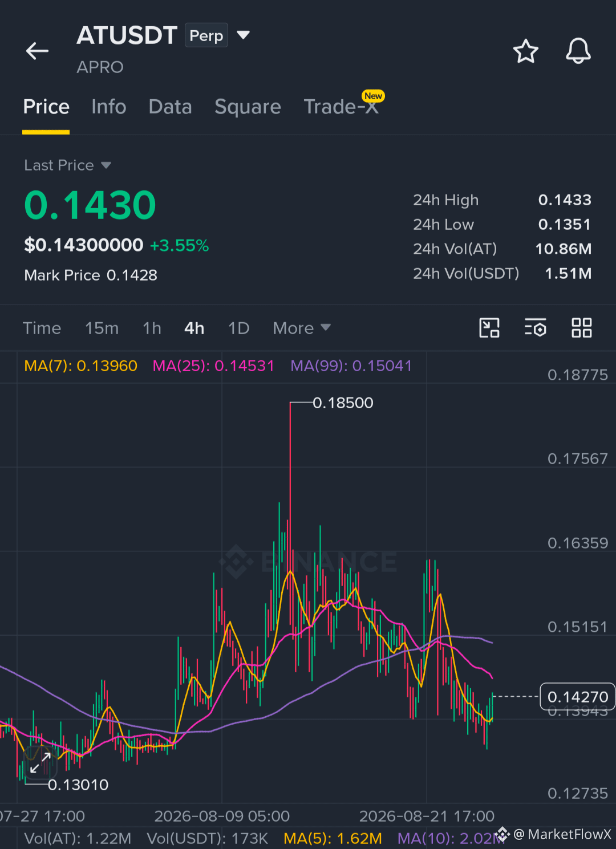Select the Time chart interval
The width and height of the screenshot is (616, 849).
click(42, 328)
